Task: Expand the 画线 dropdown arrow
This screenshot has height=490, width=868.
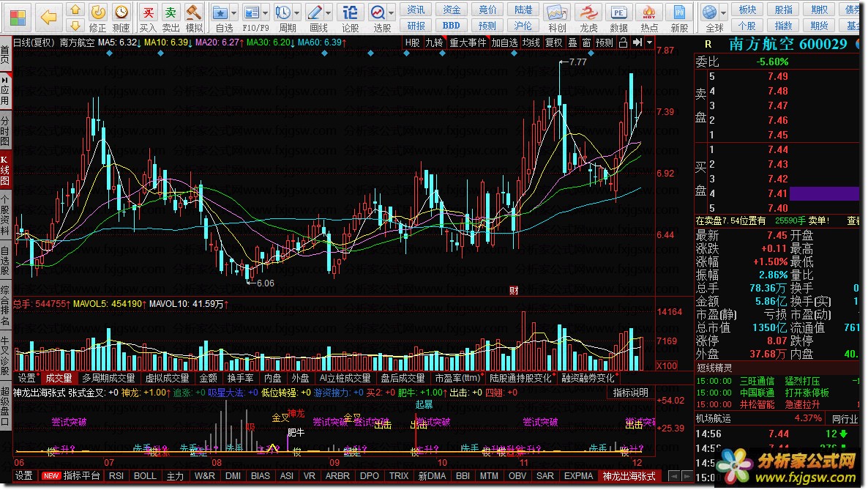Action: coord(329,12)
